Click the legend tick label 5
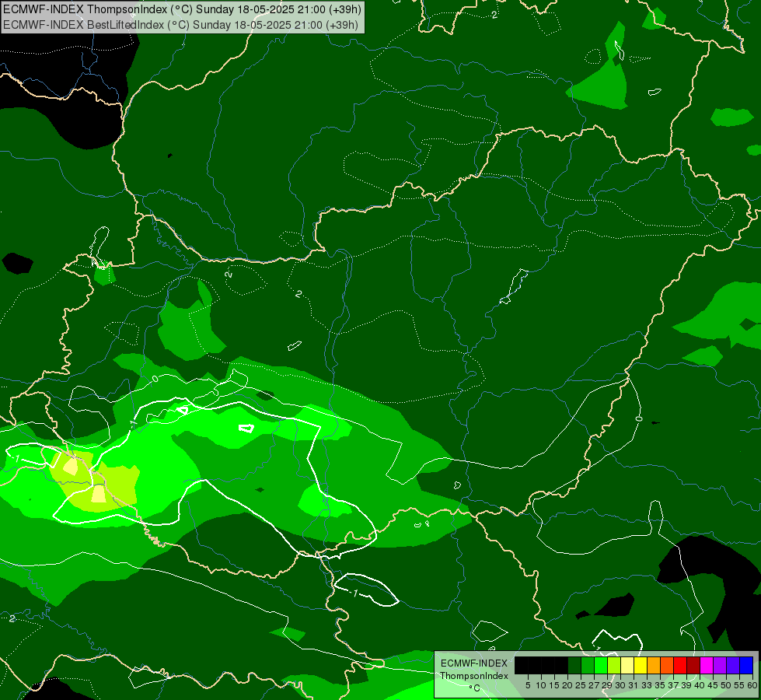The height and width of the screenshot is (700, 761). [528, 685]
